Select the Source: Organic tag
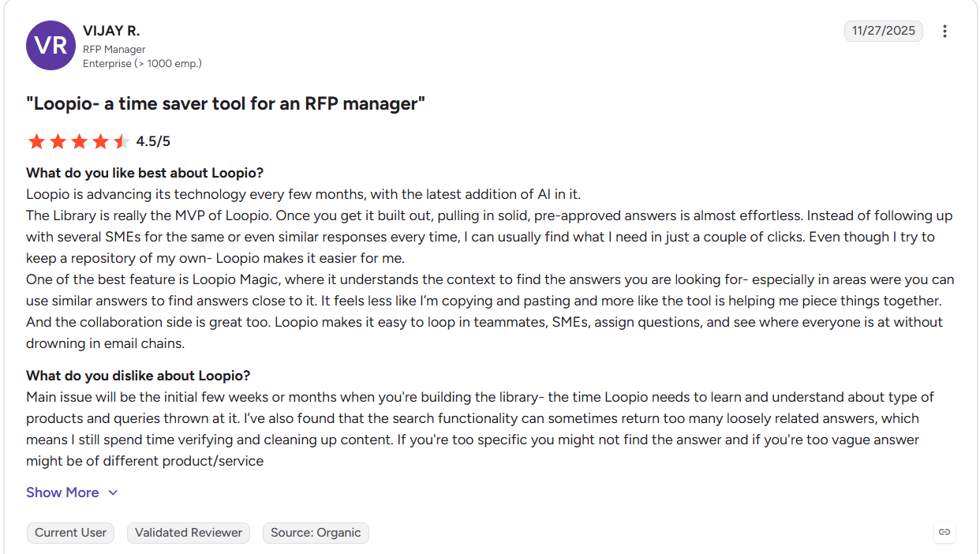The width and height of the screenshot is (980, 554). [316, 533]
